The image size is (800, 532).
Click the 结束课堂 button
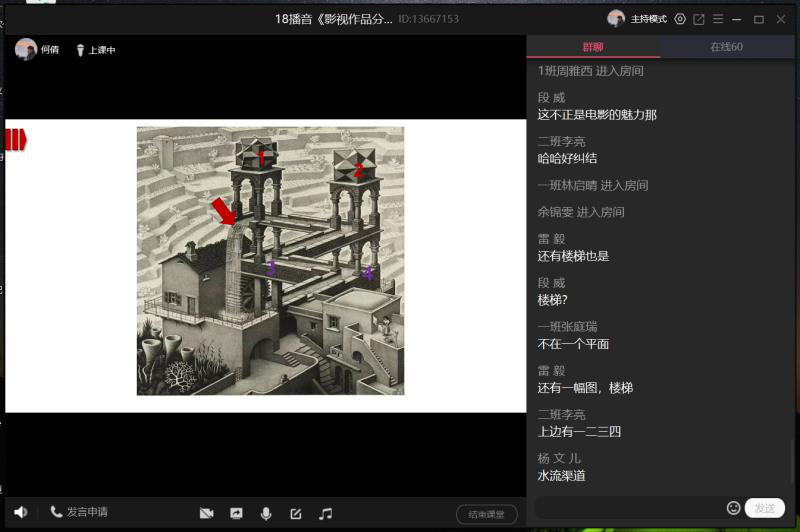point(487,515)
